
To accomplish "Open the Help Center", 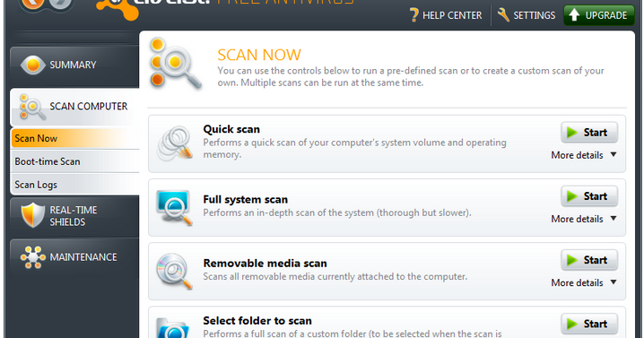I will coord(446,15).
